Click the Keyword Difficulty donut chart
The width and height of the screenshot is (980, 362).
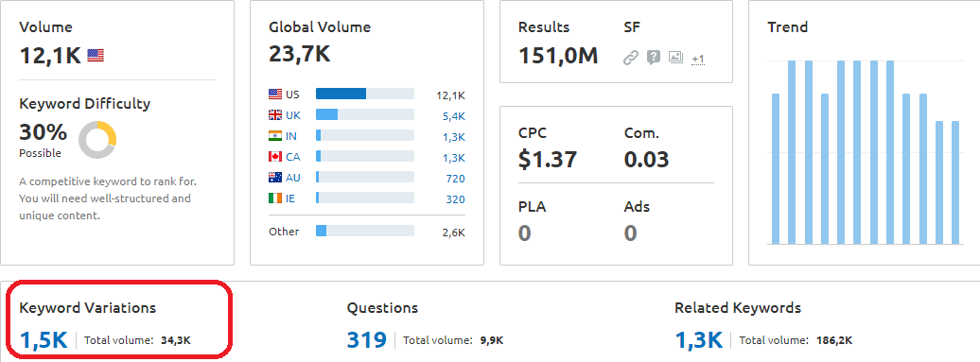pyautogui.click(x=97, y=140)
